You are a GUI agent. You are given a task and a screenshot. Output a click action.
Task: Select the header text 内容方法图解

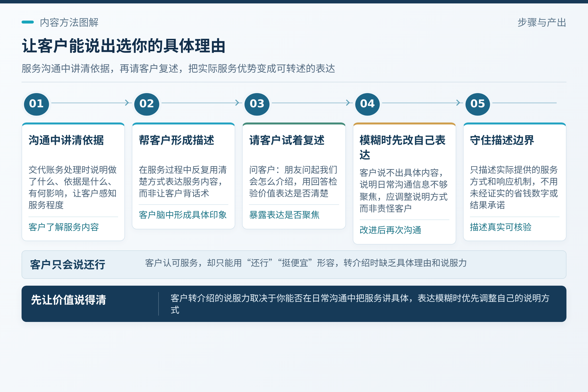(x=69, y=23)
